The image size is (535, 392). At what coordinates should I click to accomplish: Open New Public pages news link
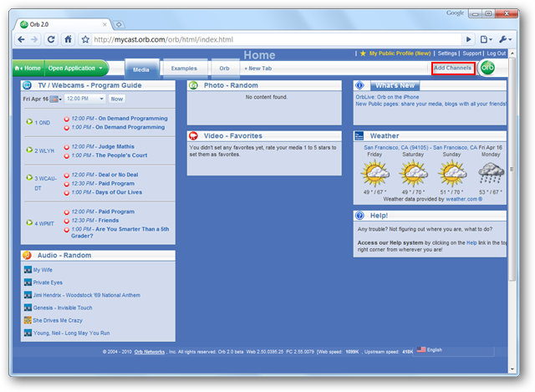tap(431, 104)
